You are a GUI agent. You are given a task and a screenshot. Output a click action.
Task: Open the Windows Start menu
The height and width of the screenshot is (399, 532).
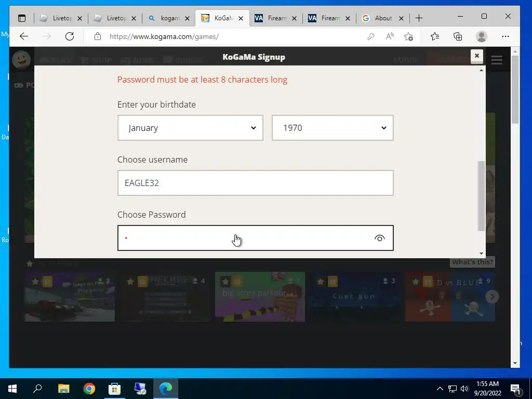click(x=12, y=389)
